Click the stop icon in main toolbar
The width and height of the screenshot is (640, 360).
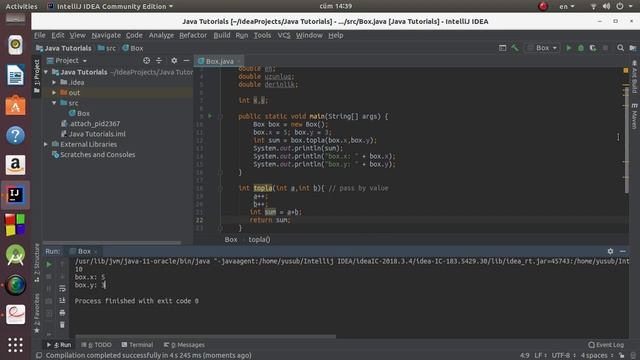[x=605, y=48]
